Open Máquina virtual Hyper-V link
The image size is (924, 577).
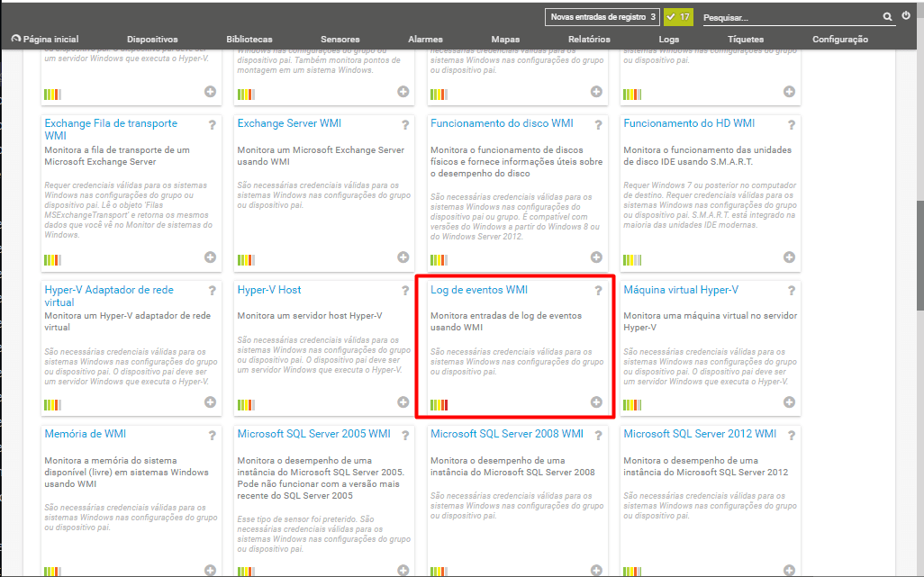tap(681, 290)
